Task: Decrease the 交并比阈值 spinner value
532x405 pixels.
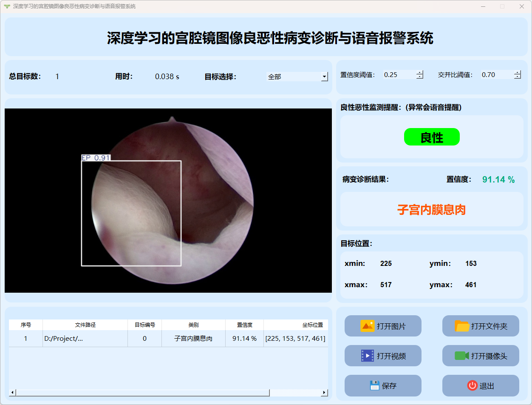Action: click(517, 77)
